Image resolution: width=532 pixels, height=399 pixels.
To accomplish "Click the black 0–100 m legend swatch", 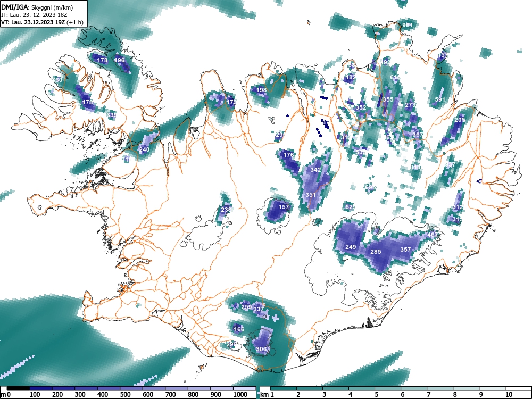I will pos(18,388).
